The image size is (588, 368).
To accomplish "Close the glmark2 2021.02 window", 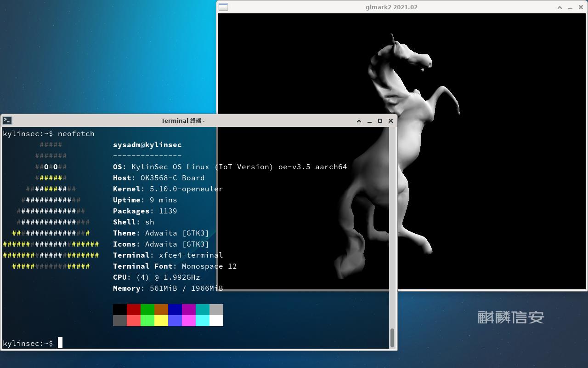I will point(581,7).
